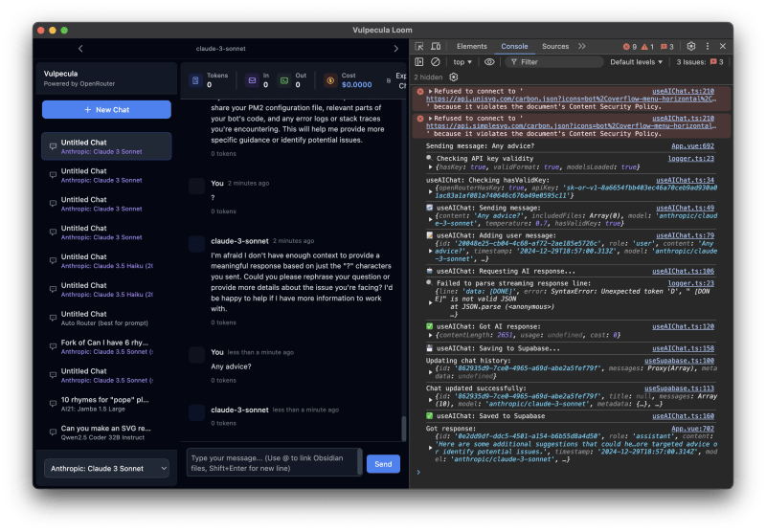Open 10 rhymes for "pope" chat
766x532 pixels.
(x=106, y=404)
